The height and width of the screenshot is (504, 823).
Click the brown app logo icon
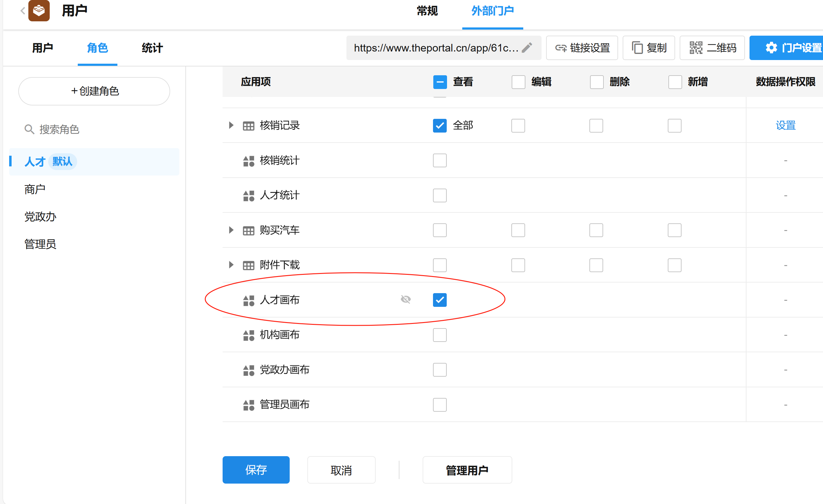[x=39, y=11]
